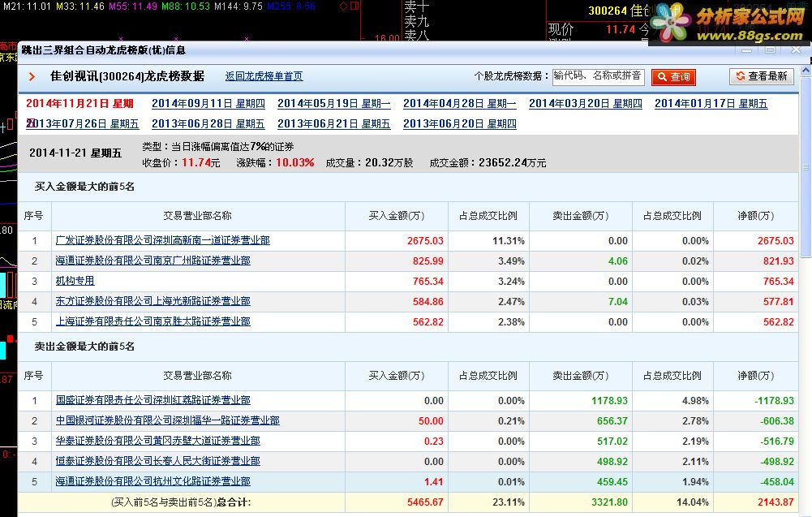Open the 2013年06月20日 星期四 date link
812x517 pixels.
pyautogui.click(x=460, y=124)
